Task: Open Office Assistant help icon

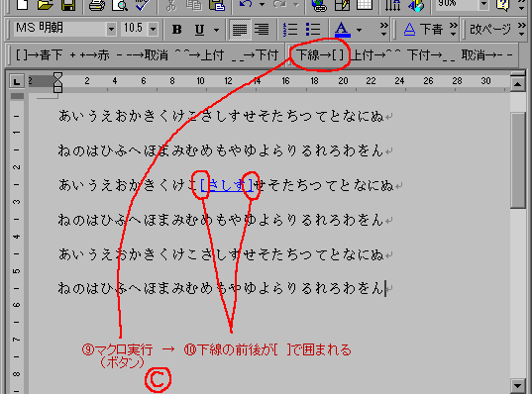Action: point(502,5)
